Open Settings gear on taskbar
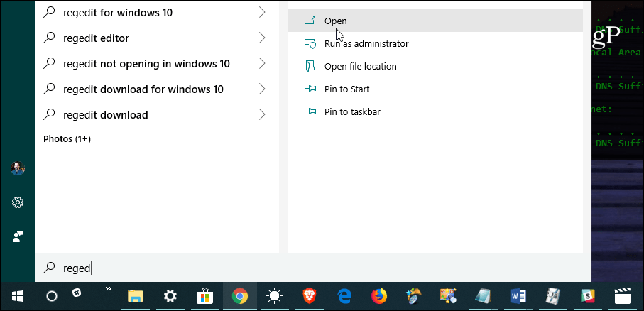The image size is (644, 311). click(x=170, y=296)
